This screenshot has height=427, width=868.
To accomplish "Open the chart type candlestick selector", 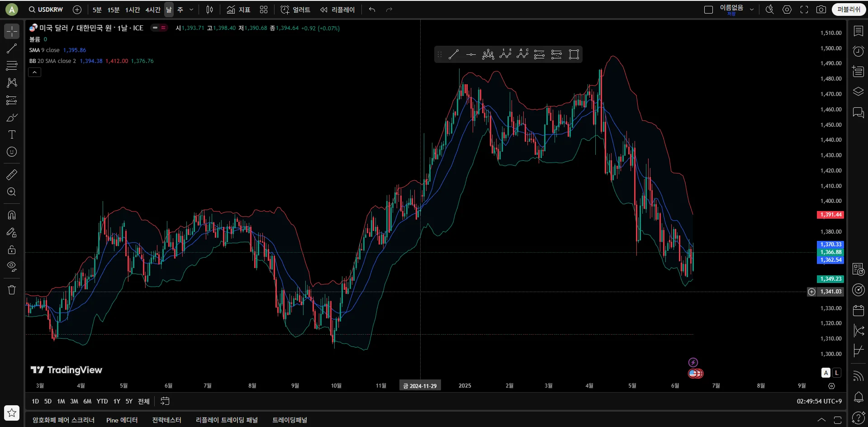I will pyautogui.click(x=209, y=10).
